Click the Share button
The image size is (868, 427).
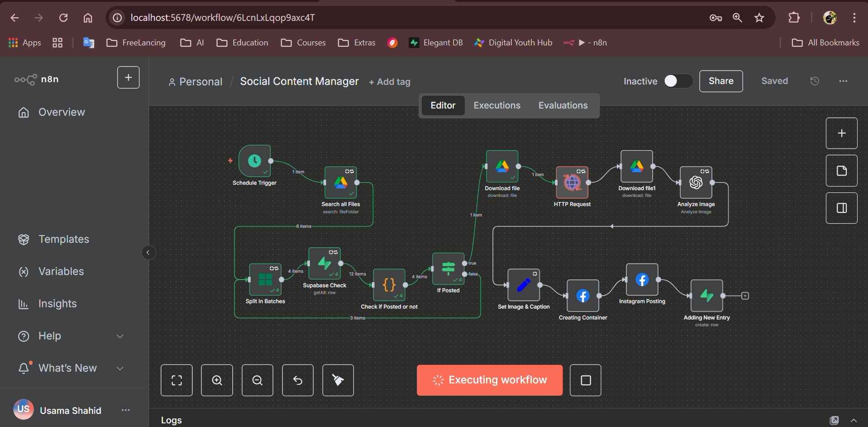coord(721,81)
